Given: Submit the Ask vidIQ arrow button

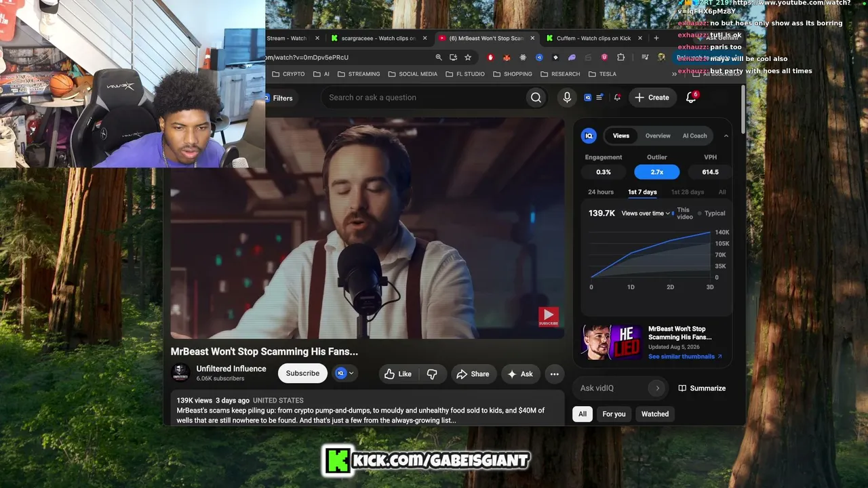Looking at the screenshot, I should click(657, 388).
